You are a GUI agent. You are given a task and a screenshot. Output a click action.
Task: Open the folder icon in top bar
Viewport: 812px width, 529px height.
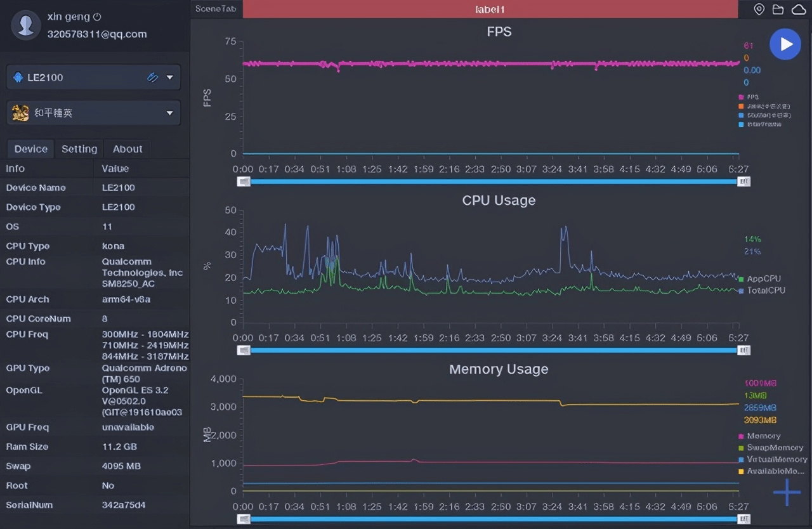tap(778, 9)
